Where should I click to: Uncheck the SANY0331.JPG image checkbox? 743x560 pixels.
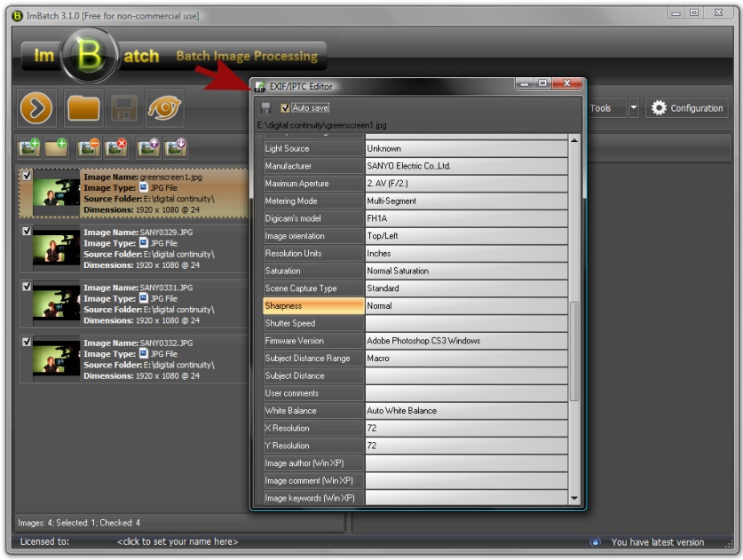27,287
